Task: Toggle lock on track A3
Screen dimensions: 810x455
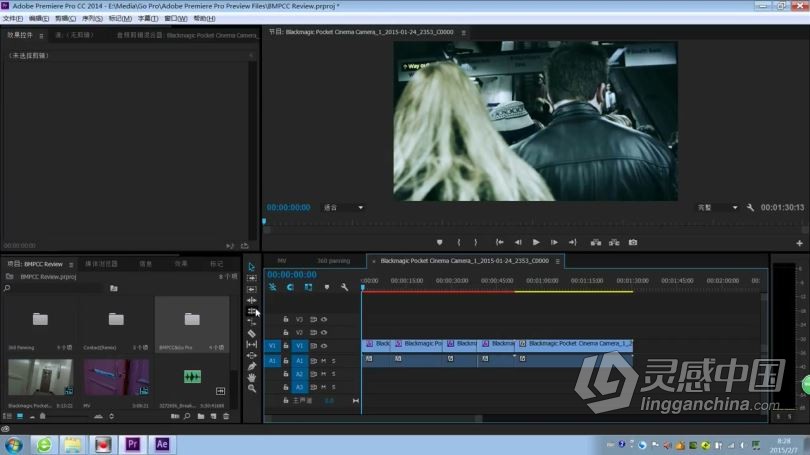Action: click(286, 387)
